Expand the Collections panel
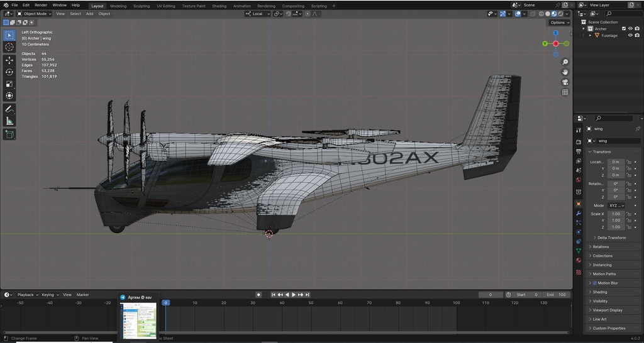This screenshot has width=644, height=343. click(x=602, y=256)
